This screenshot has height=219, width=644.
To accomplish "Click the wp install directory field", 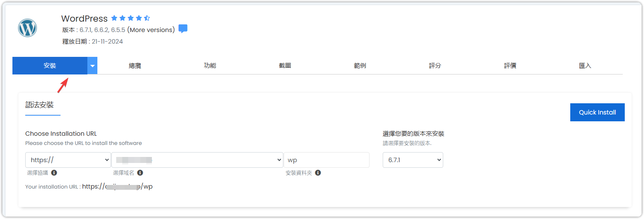I will [x=327, y=160].
